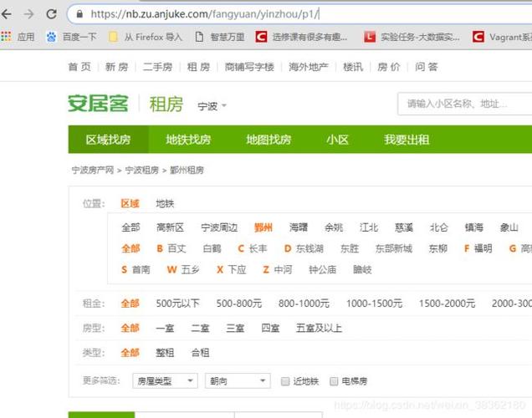Image resolution: width=532 pixels, height=418 pixels.
Task: Select the 地铁 location mode
Action: 165,203
